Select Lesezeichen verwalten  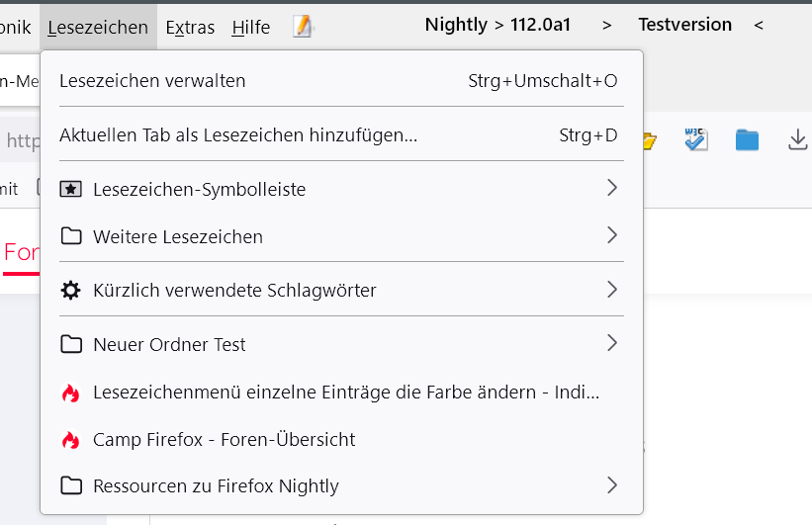[152, 80]
